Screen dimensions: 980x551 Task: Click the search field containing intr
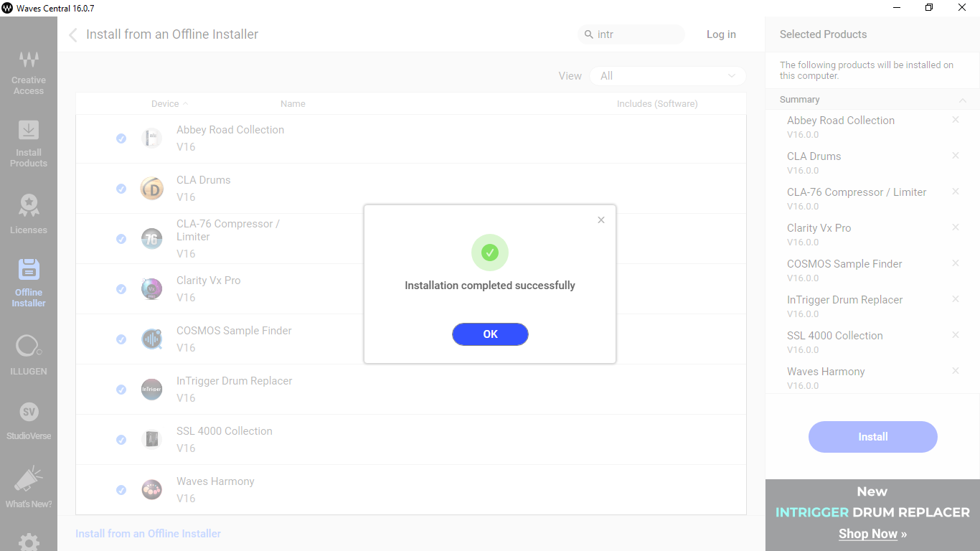point(631,34)
